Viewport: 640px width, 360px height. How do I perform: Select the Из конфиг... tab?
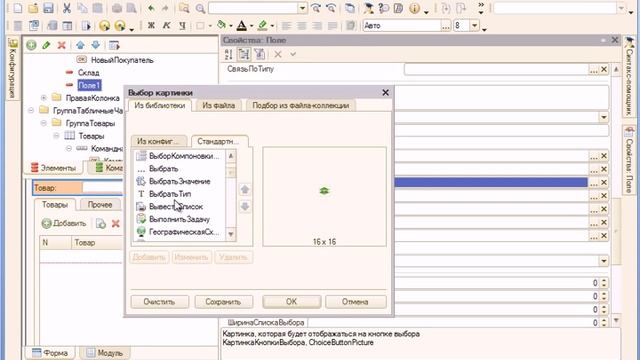158,141
